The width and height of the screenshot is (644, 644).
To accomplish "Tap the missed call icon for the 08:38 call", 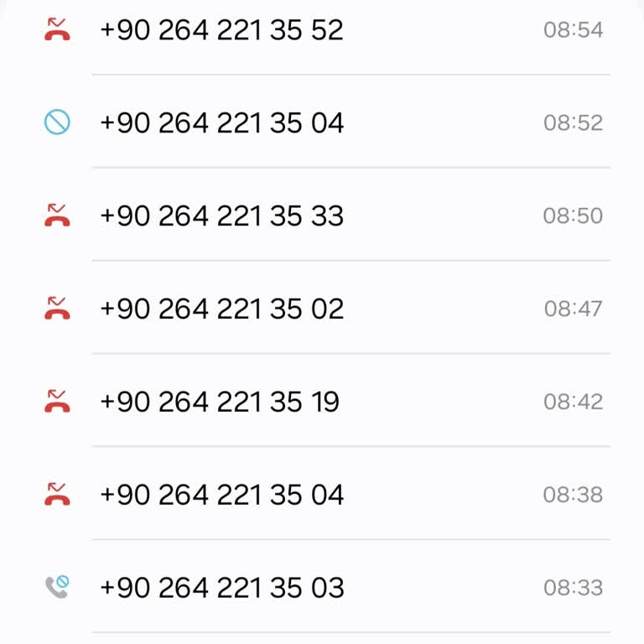I will [x=57, y=495].
